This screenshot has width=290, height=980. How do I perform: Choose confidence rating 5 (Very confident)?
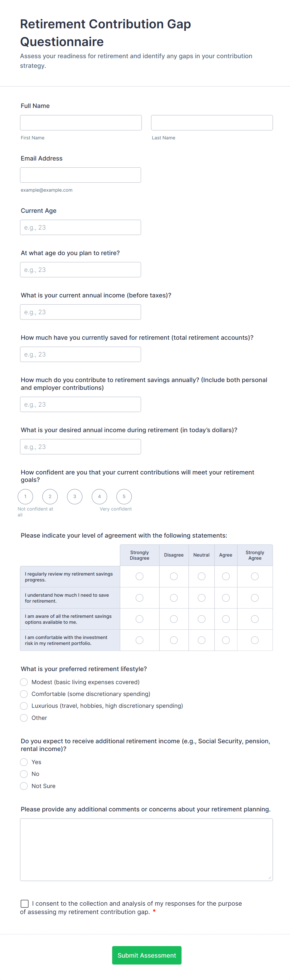coord(124,497)
